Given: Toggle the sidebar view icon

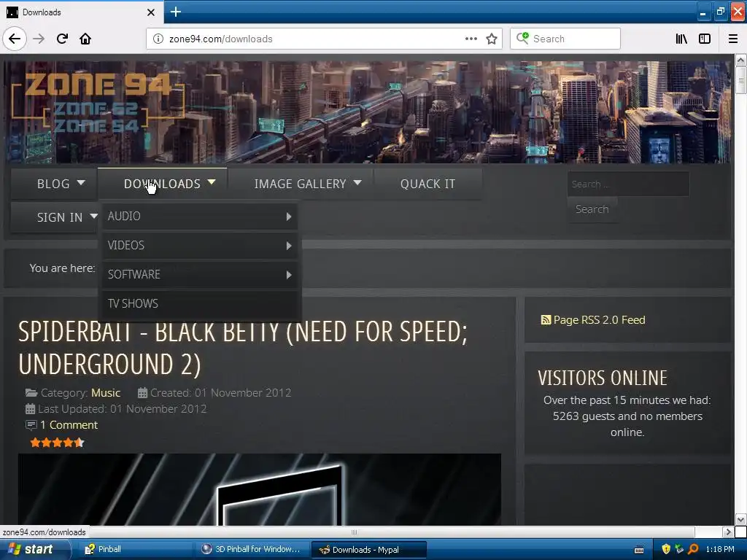Looking at the screenshot, I should [x=705, y=39].
